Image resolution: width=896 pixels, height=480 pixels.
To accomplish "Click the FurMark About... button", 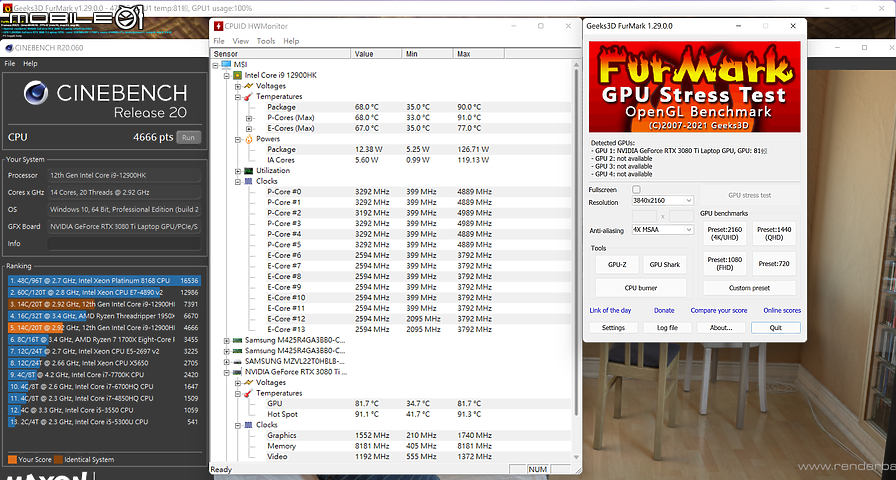I will coord(721,327).
